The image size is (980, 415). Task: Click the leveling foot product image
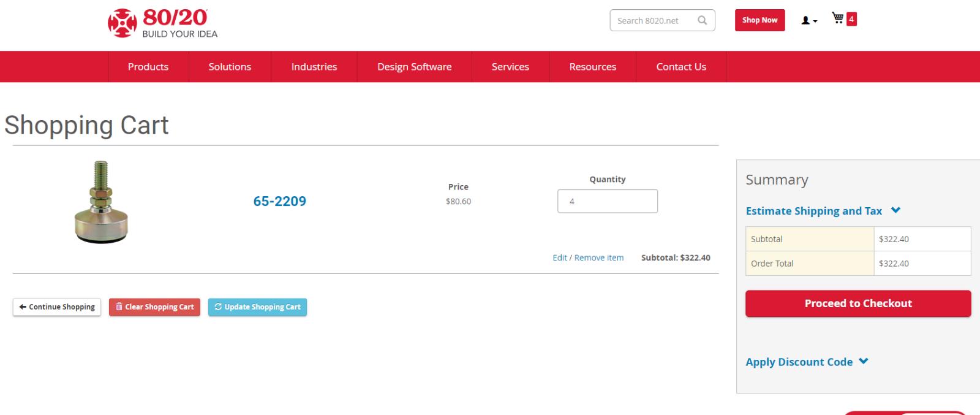pyautogui.click(x=101, y=202)
